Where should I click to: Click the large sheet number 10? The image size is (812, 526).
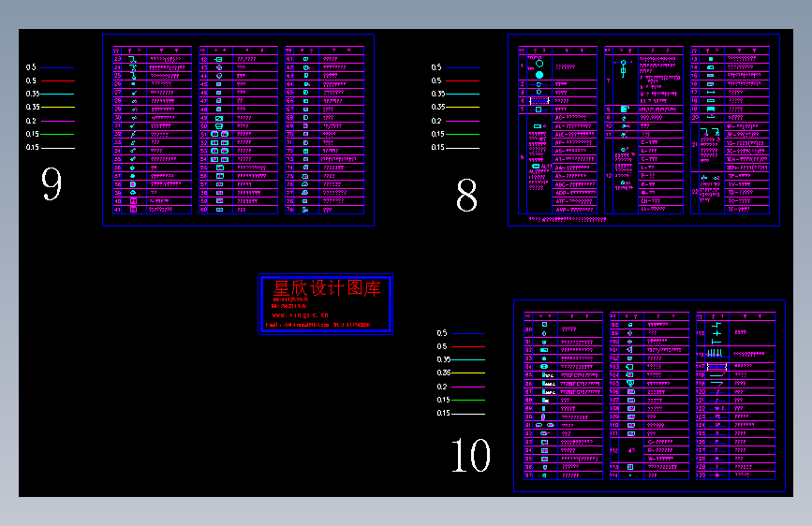471,455
